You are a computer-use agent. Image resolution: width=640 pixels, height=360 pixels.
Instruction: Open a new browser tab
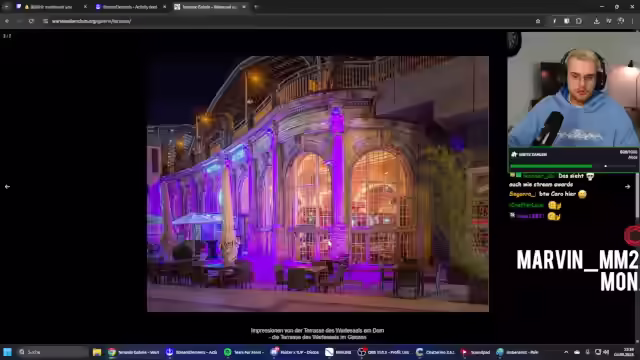pyautogui.click(x=256, y=7)
